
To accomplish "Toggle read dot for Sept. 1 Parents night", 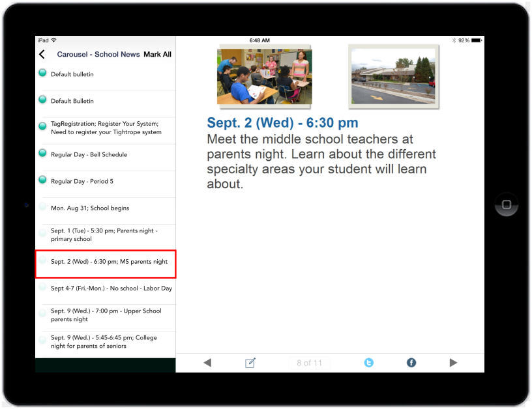I will click(x=42, y=233).
